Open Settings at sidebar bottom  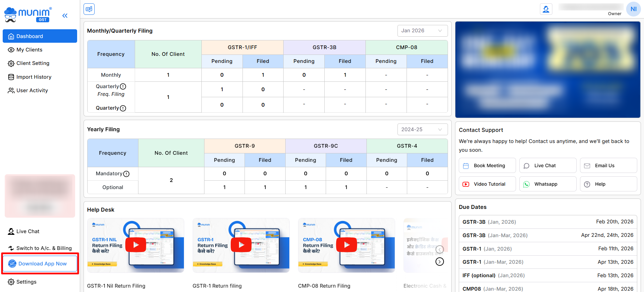(26, 282)
